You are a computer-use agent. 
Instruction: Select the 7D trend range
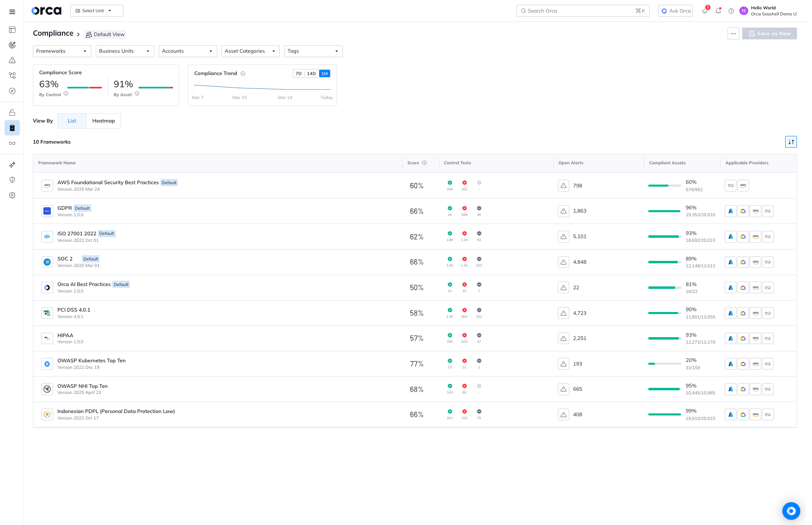pyautogui.click(x=298, y=73)
